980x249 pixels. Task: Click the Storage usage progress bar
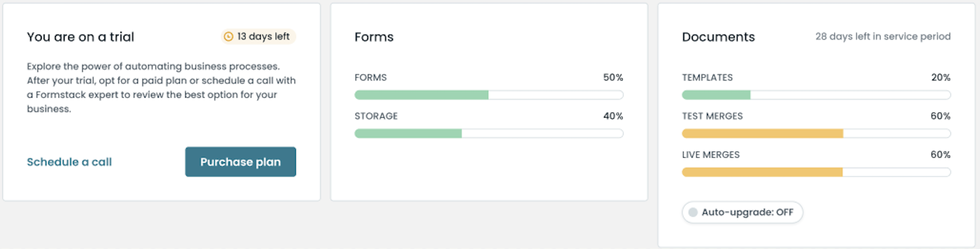488,133
